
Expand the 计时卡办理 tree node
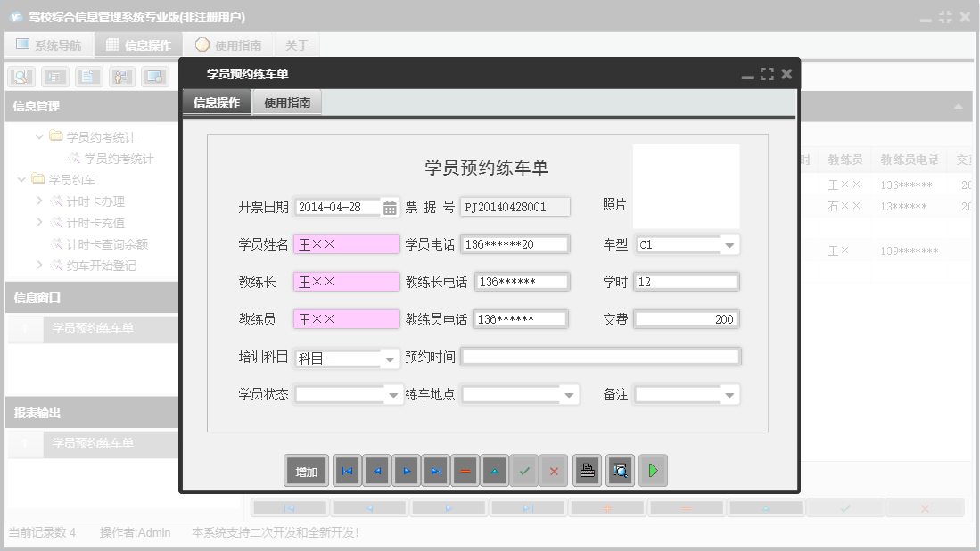[x=38, y=201]
